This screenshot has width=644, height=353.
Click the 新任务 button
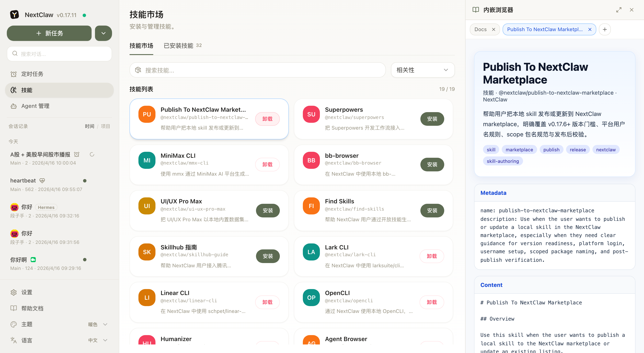[49, 33]
